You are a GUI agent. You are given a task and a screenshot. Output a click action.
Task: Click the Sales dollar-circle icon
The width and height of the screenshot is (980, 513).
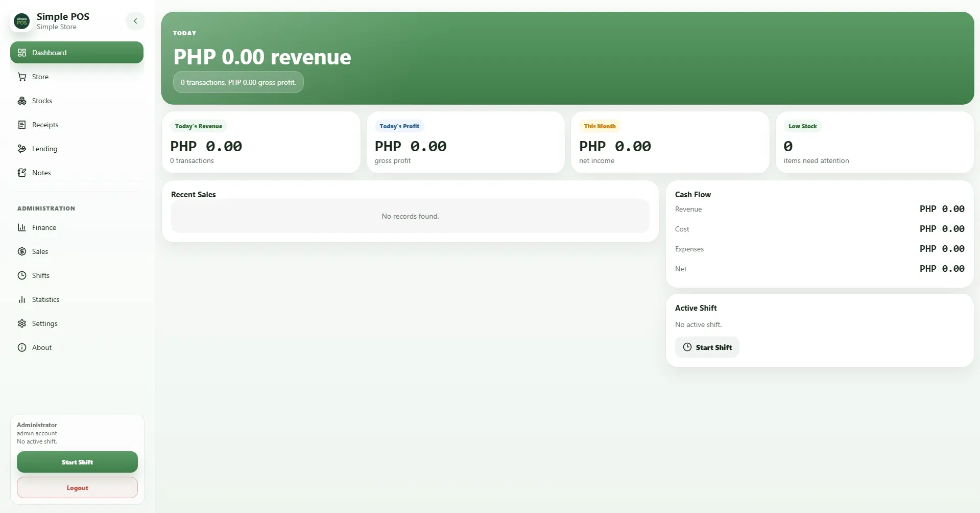point(22,251)
